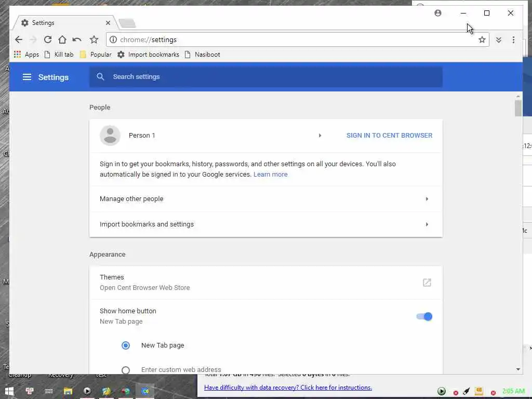
Task: Open a new tab with the tab button
Action: click(x=128, y=23)
